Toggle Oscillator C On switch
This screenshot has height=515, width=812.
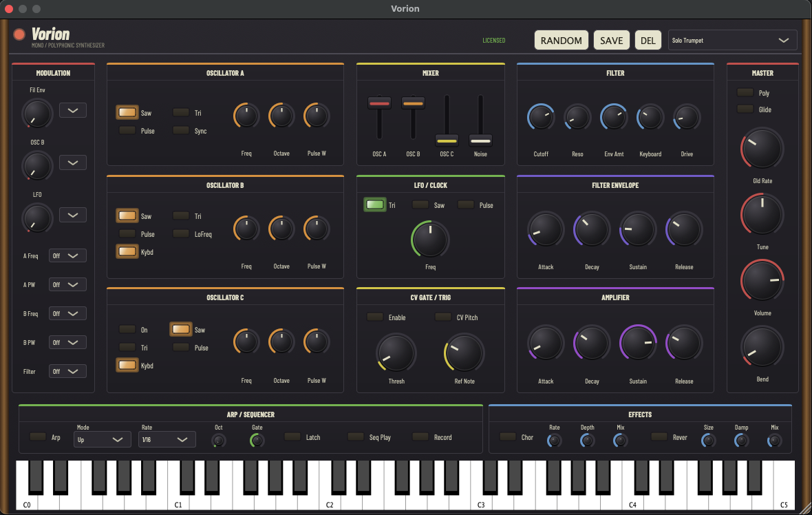[127, 330]
